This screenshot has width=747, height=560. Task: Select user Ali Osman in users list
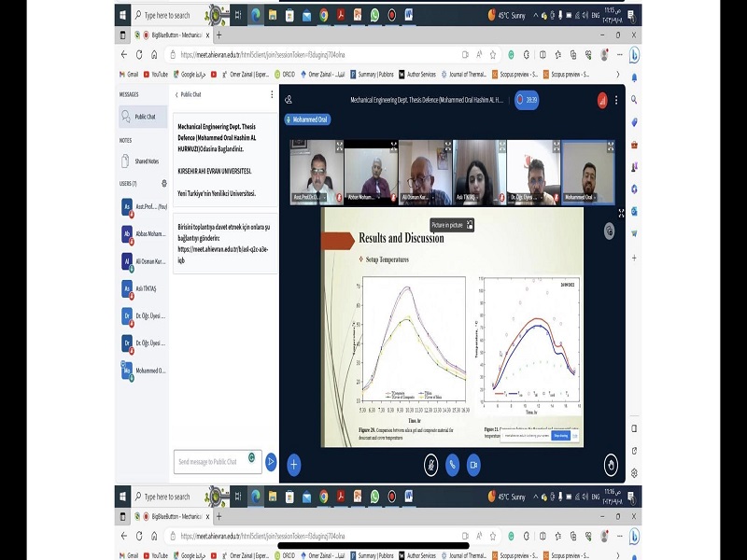pos(144,262)
